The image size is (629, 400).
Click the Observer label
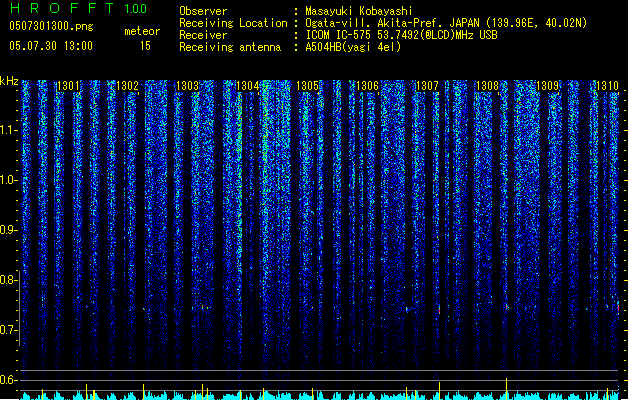coord(203,11)
